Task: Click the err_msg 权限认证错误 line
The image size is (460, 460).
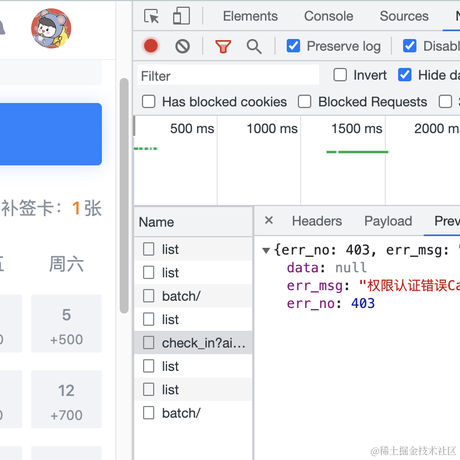Action: click(x=373, y=286)
